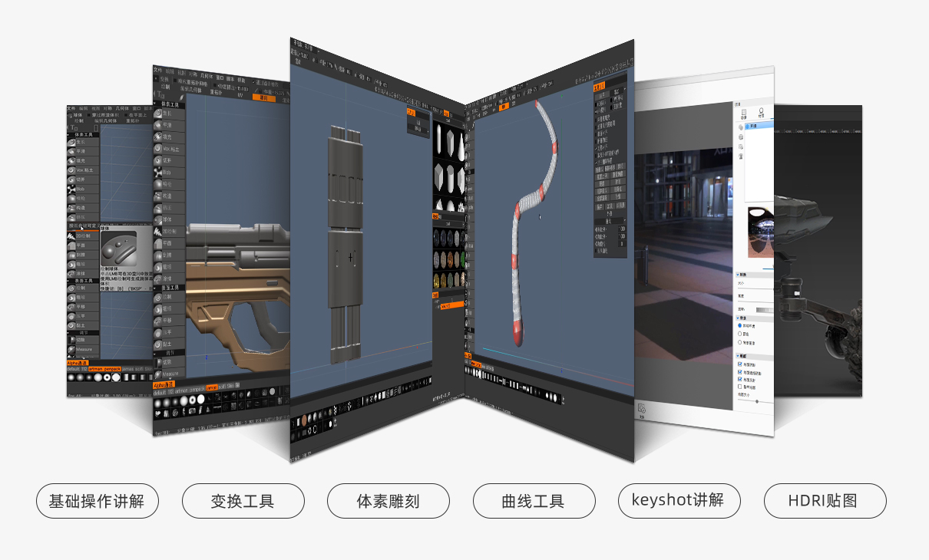Click sphere brush preview in leftmost window tooltip
929x560 pixels.
(118, 250)
